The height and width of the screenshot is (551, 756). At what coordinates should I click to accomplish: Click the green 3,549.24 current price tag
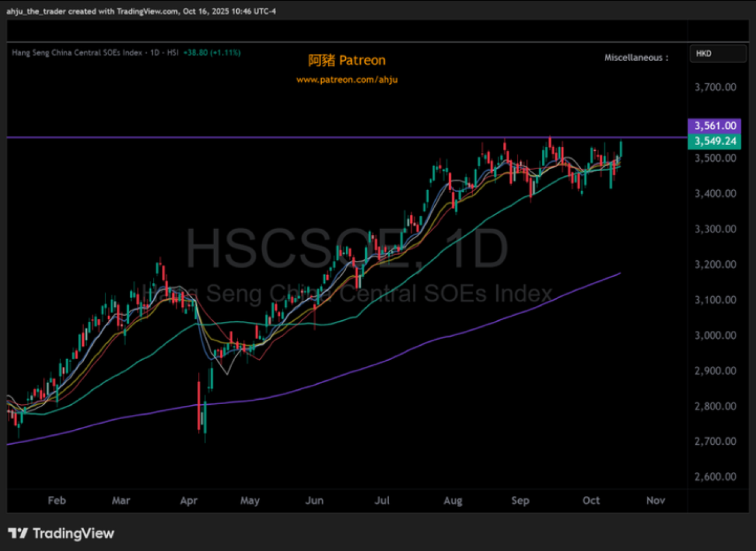click(715, 141)
